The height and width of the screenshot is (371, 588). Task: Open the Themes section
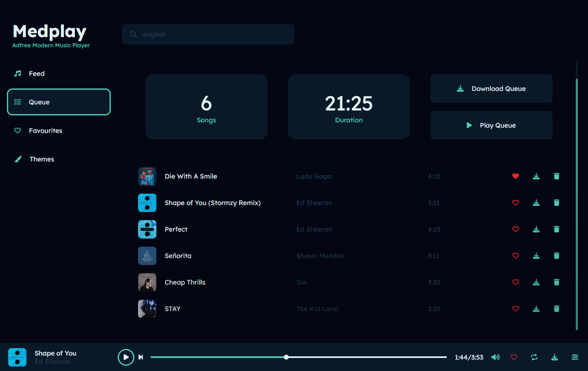(42, 159)
